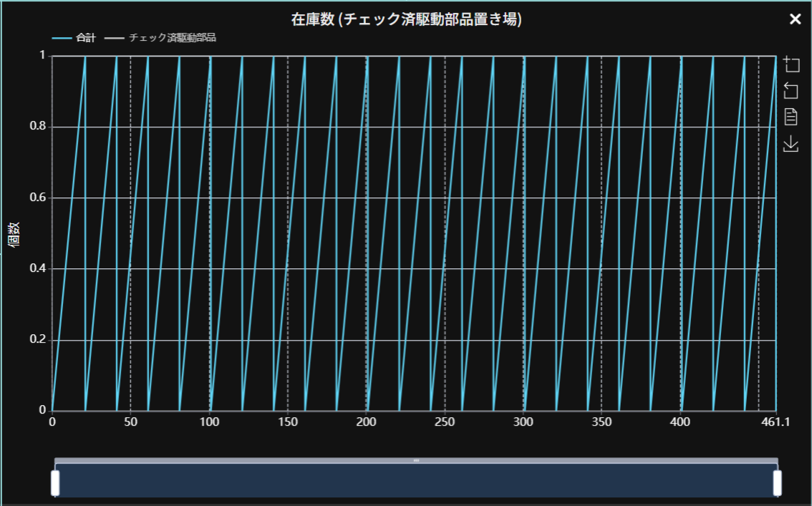Activate the area zoom tool icon
The height and width of the screenshot is (506, 812).
[791, 64]
